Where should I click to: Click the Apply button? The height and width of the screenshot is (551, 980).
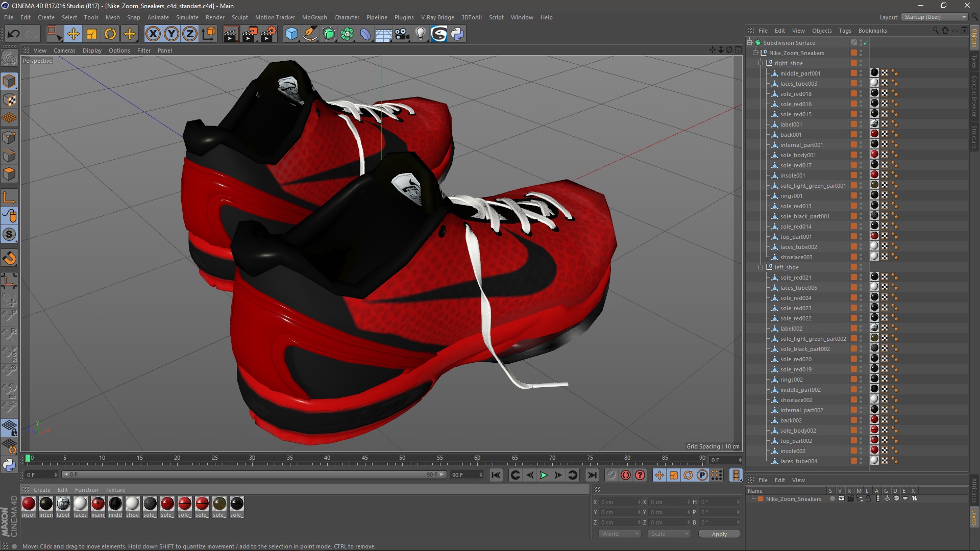click(x=719, y=534)
